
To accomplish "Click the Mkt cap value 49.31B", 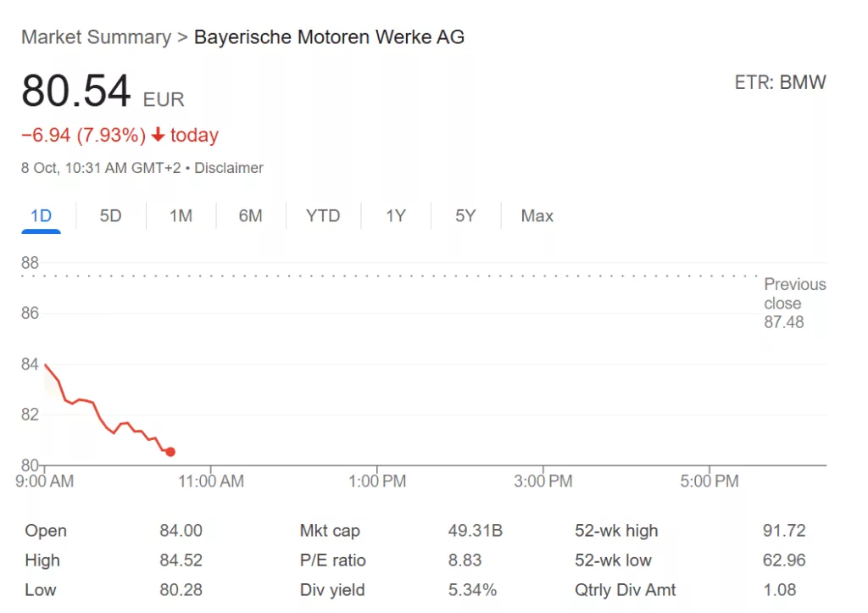I will (x=475, y=531).
